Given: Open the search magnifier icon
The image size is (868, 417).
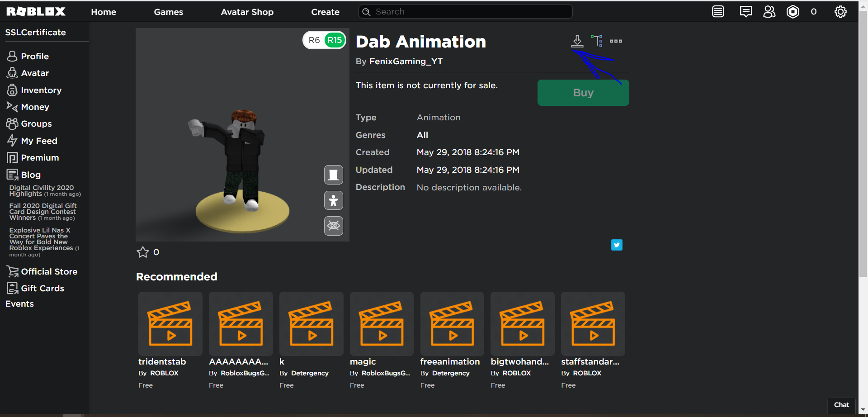Looking at the screenshot, I should point(367,11).
